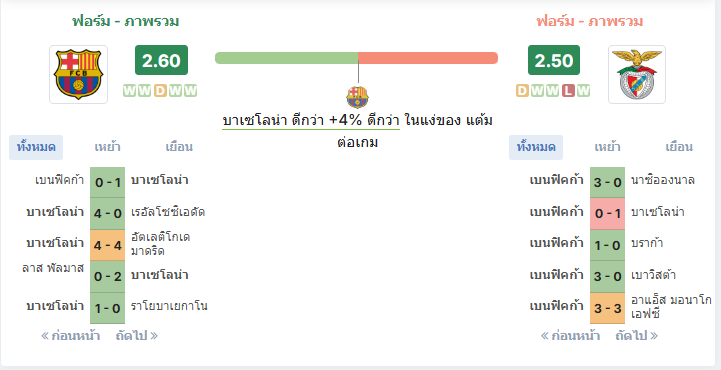Viewport: 721px width, 370px height.
Task: Switch to Barcelona's เยือน tab
Action: (x=179, y=148)
